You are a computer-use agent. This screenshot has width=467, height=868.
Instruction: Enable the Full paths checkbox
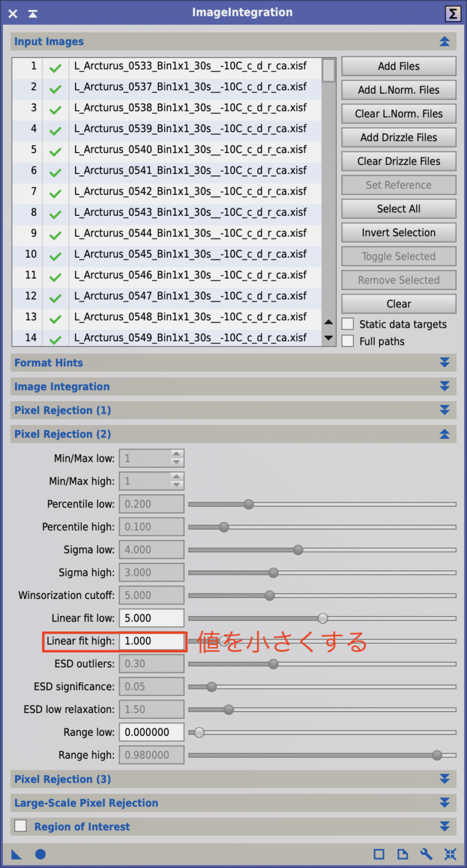(x=348, y=341)
